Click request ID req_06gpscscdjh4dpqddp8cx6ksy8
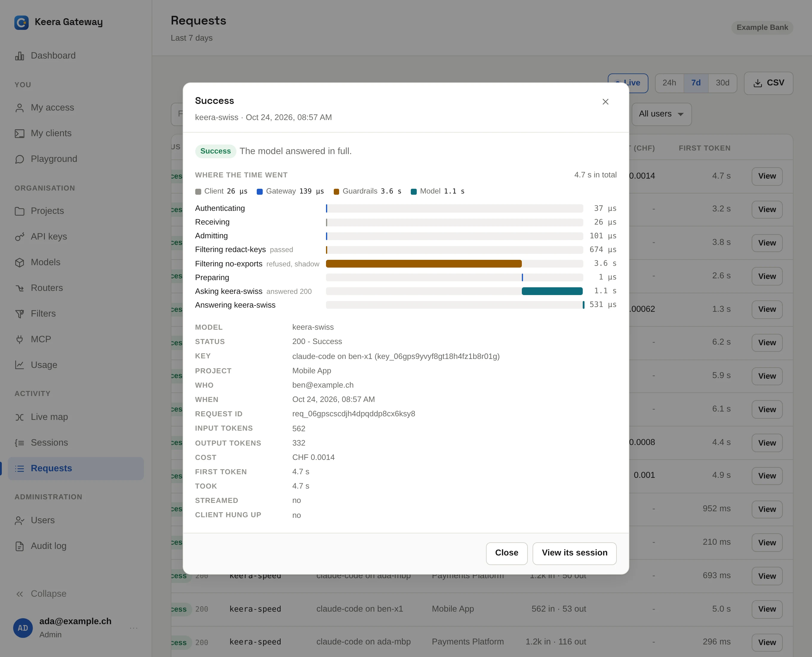 tap(353, 414)
